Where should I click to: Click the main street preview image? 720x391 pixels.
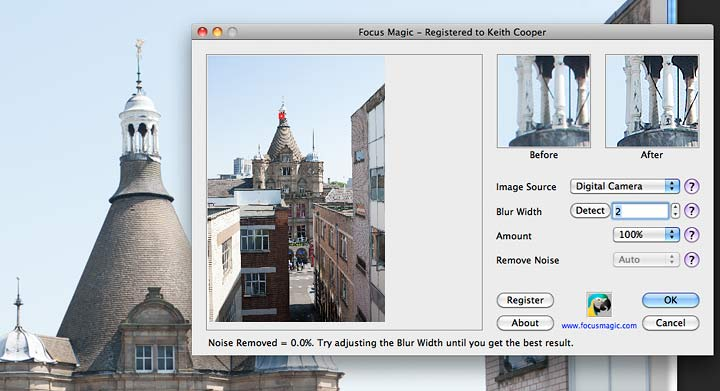296,189
